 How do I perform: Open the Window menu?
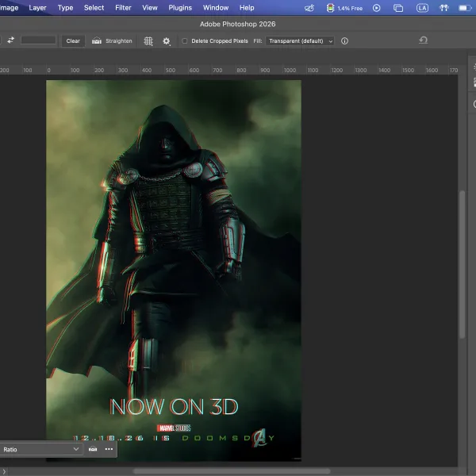(216, 8)
